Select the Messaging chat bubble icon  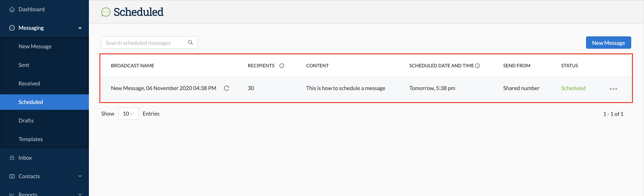[x=12, y=28]
